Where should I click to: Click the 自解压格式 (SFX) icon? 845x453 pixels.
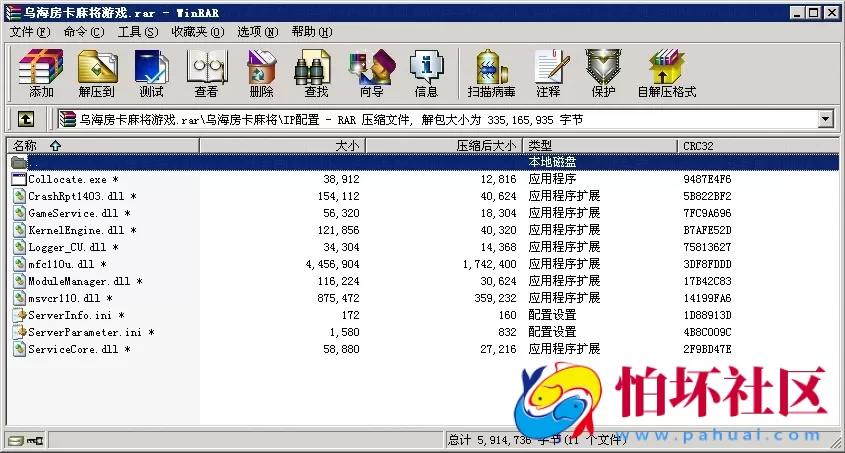click(667, 73)
